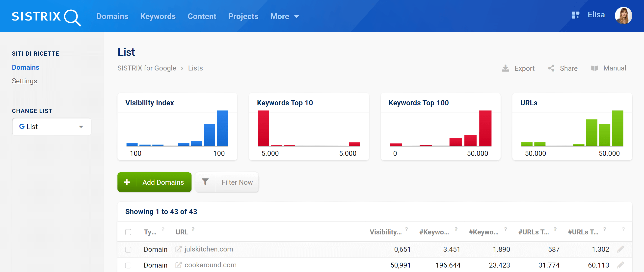Toggle the select-all checkbox in table header

[128, 232]
